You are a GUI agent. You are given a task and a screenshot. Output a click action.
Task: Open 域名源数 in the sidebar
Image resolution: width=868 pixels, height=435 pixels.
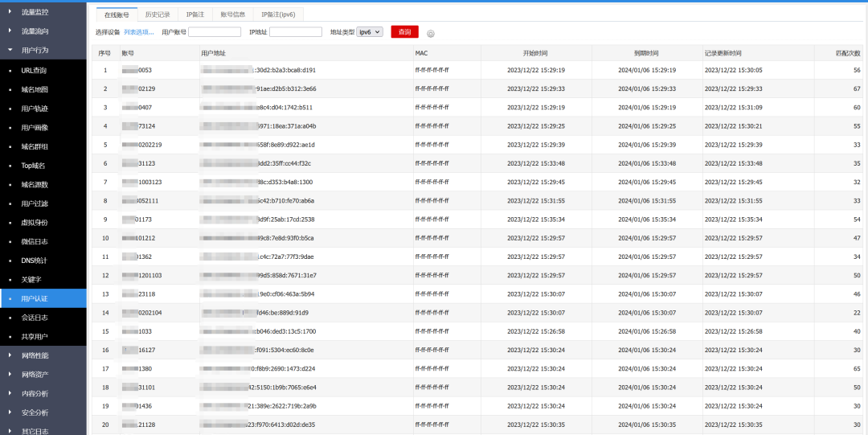click(x=43, y=184)
